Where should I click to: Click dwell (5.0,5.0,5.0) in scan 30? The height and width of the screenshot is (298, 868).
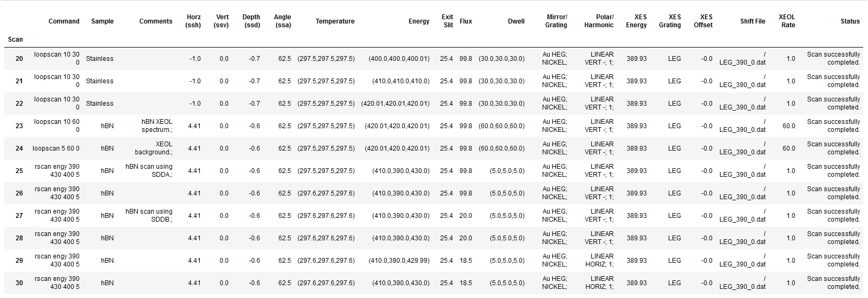pos(507,283)
